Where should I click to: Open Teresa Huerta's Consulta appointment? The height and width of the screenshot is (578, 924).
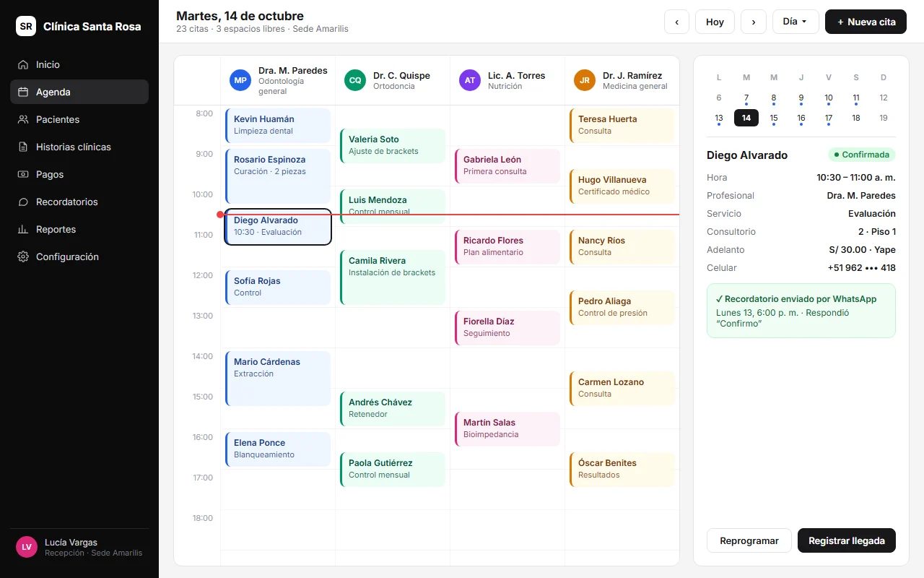[622, 125]
